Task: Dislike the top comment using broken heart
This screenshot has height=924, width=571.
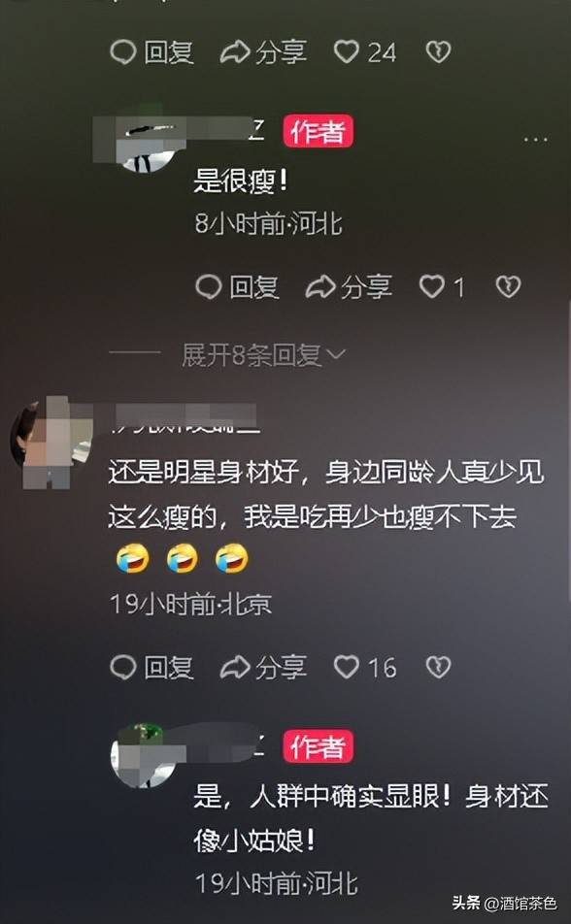Action: tap(438, 51)
